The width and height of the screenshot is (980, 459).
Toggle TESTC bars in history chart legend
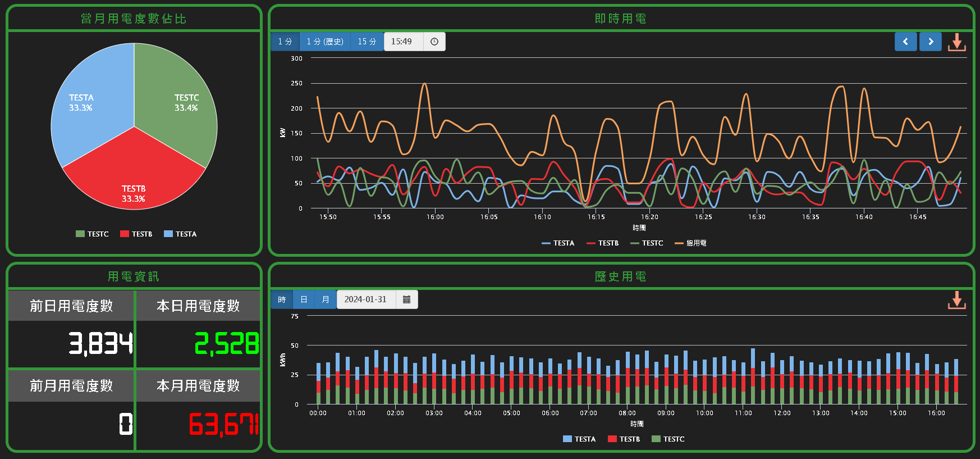pos(668,439)
